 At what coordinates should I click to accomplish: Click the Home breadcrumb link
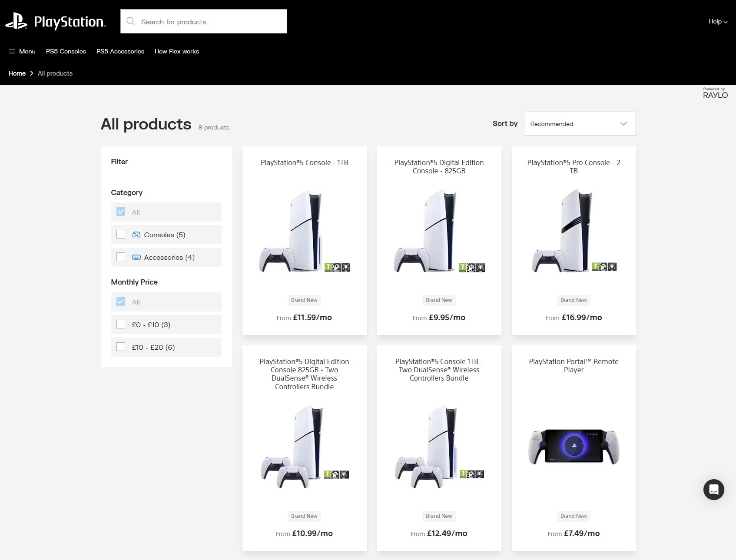click(17, 73)
